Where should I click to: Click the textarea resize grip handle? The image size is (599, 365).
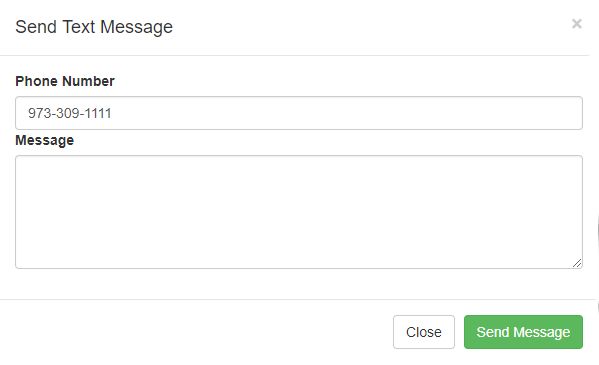click(577, 263)
